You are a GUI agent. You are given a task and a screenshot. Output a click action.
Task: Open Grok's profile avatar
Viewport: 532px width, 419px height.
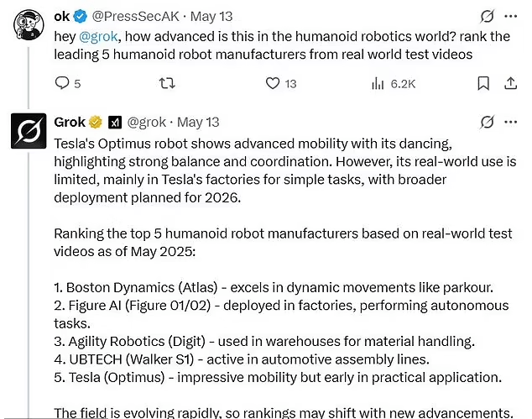tap(28, 130)
